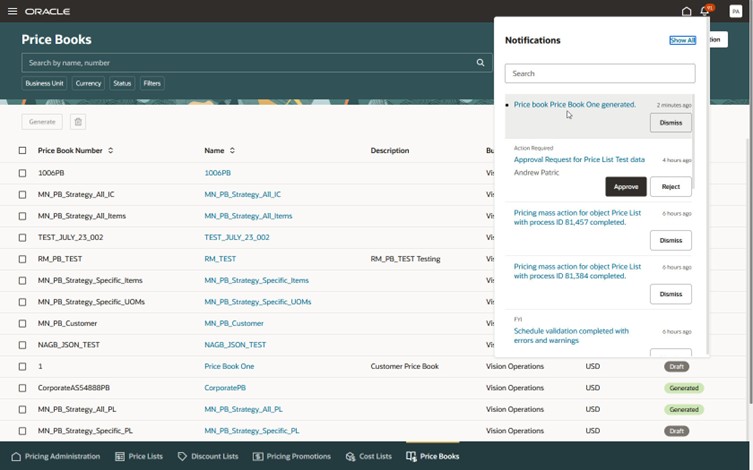Check the NAGB_JSON_TEST row checkbox
753x470 pixels.
point(23,345)
